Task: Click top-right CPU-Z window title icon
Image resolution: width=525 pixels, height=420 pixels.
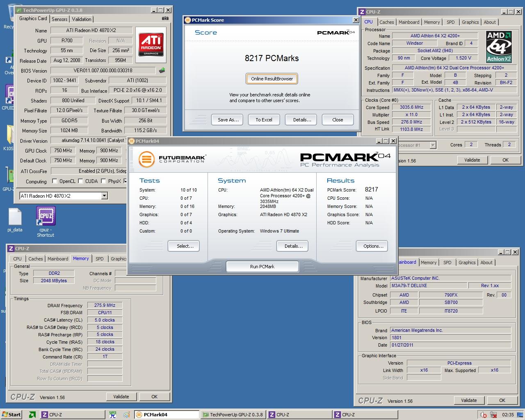Action: (362, 12)
